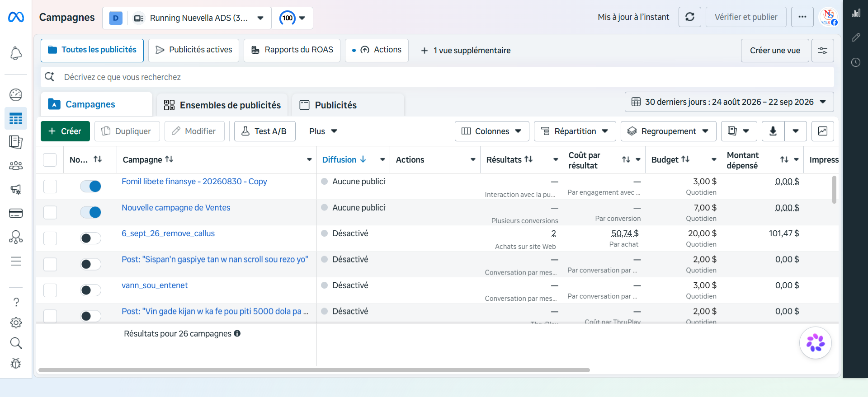Click the bug report icon

[x=16, y=364]
